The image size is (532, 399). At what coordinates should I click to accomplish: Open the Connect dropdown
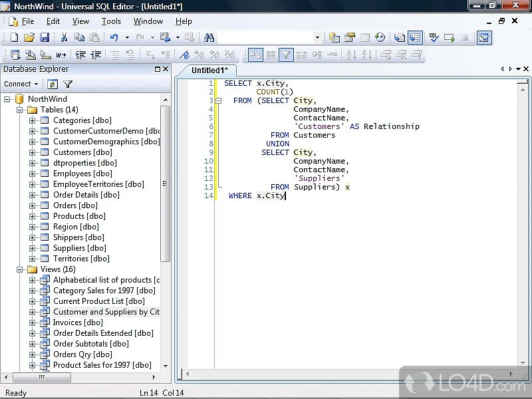tap(21, 84)
